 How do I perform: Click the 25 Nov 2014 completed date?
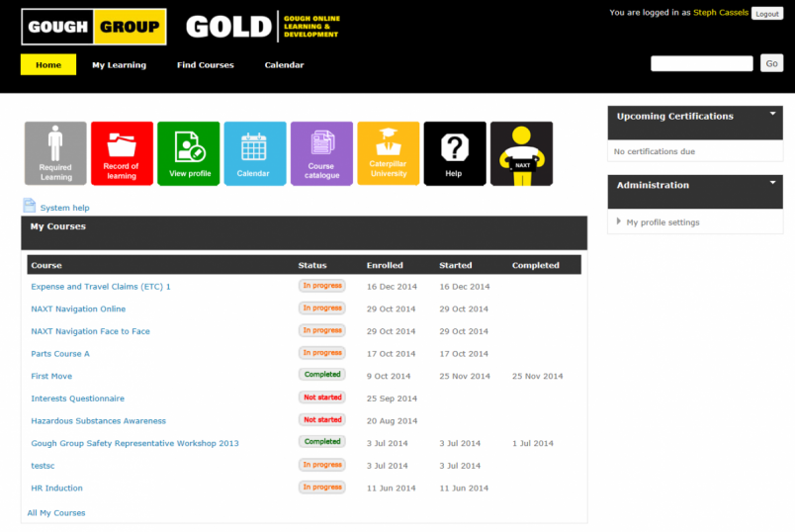pyautogui.click(x=538, y=376)
